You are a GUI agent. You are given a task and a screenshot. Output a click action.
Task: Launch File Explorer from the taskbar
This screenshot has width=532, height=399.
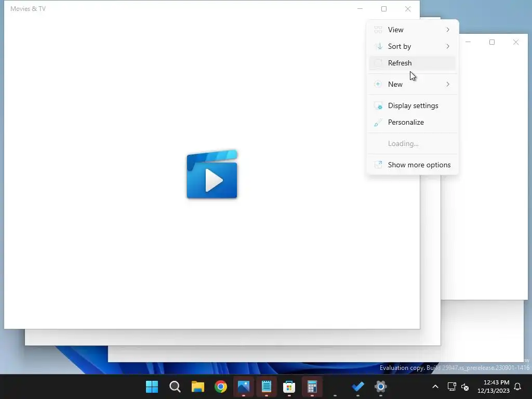(x=198, y=387)
